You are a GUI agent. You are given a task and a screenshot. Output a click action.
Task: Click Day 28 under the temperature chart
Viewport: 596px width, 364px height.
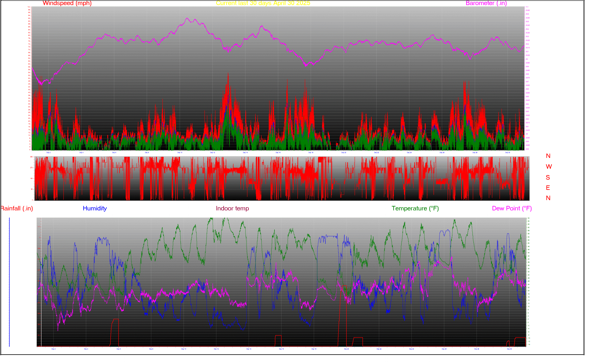click(x=476, y=349)
